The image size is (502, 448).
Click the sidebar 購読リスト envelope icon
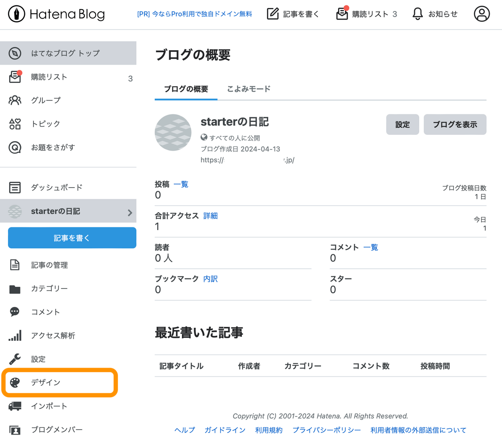tap(15, 77)
